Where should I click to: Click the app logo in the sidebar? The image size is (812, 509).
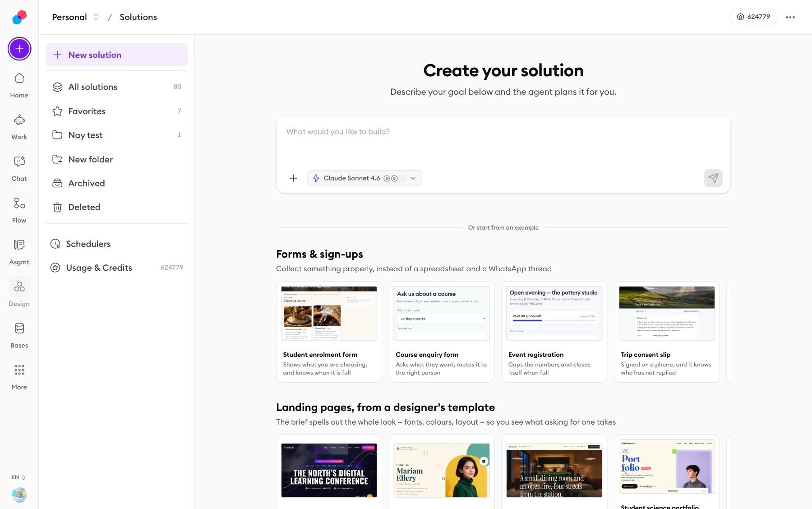[19, 17]
